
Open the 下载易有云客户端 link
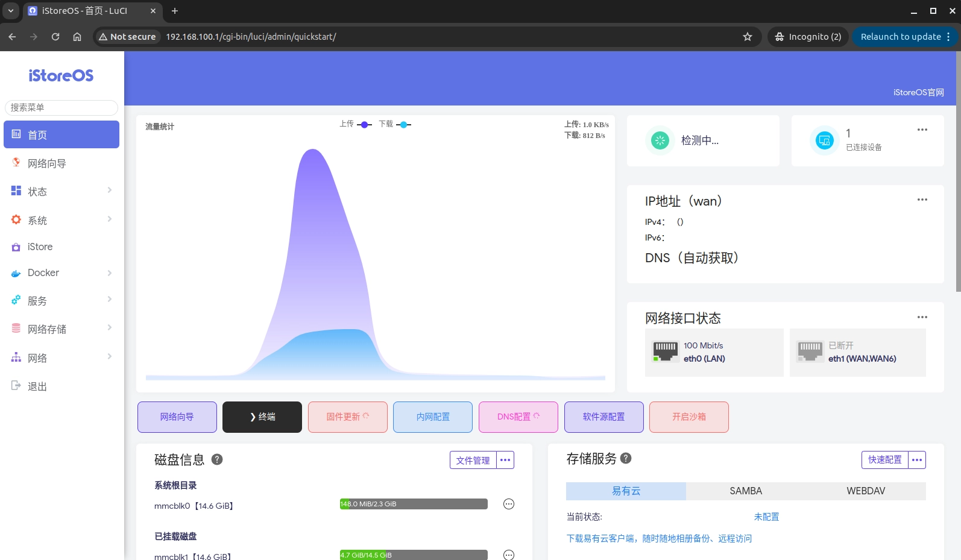659,538
